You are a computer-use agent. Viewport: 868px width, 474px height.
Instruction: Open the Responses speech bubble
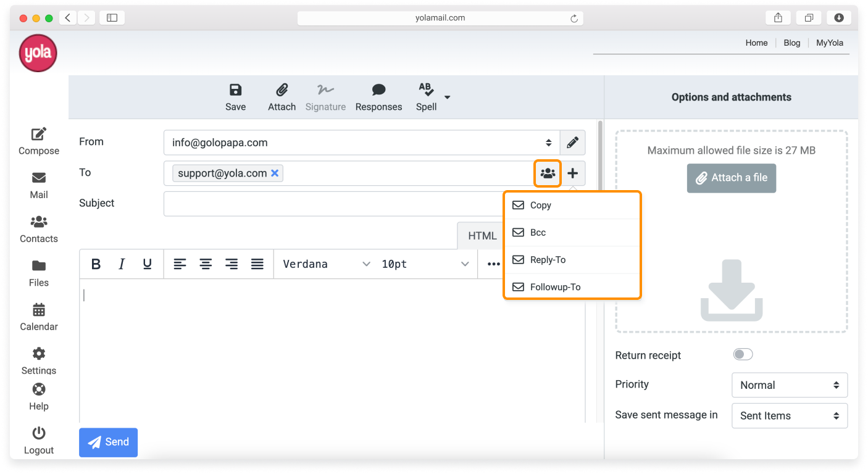[378, 91]
